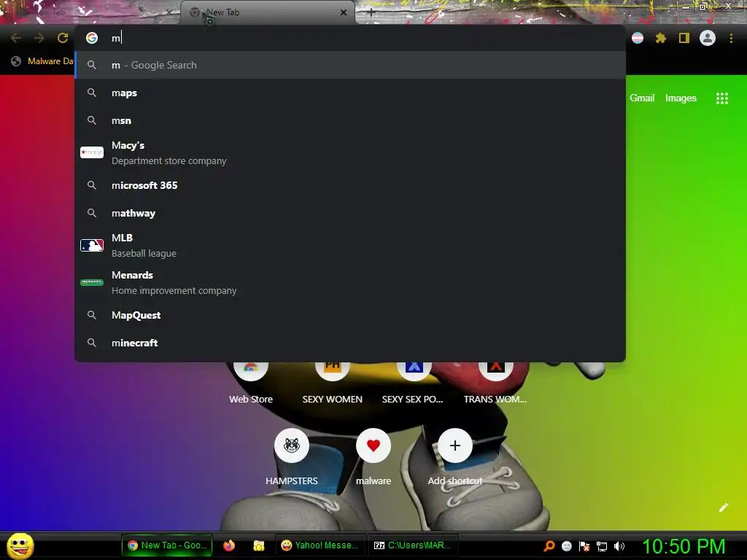This screenshot has height=560, width=747.
Task: Open the Chrome three-dot menu
Action: click(731, 38)
